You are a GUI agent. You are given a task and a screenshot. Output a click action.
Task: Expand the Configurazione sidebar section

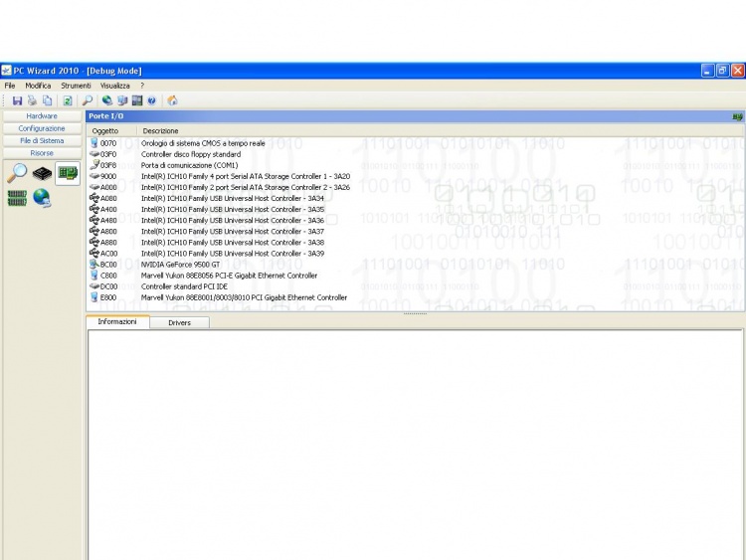point(42,128)
